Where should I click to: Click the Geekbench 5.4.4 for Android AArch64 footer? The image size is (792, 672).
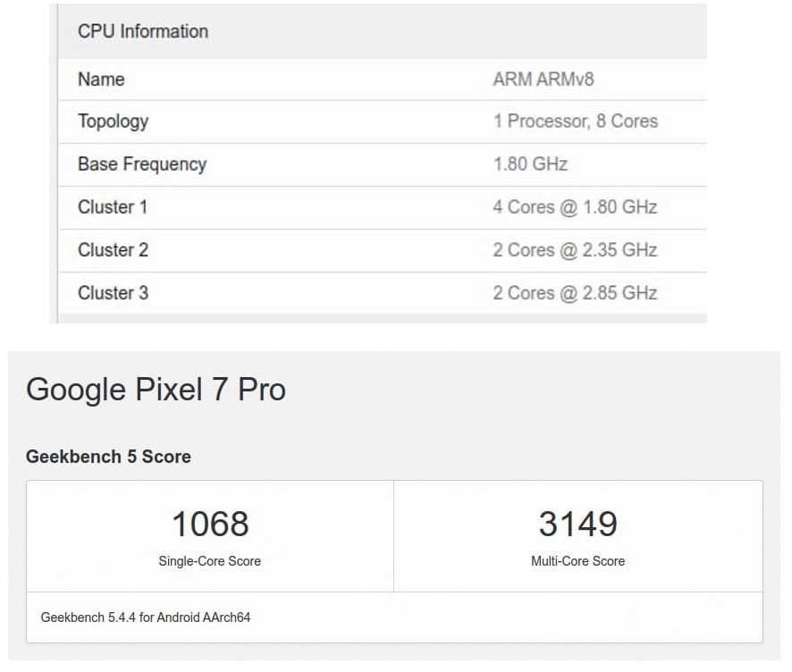pos(146,617)
